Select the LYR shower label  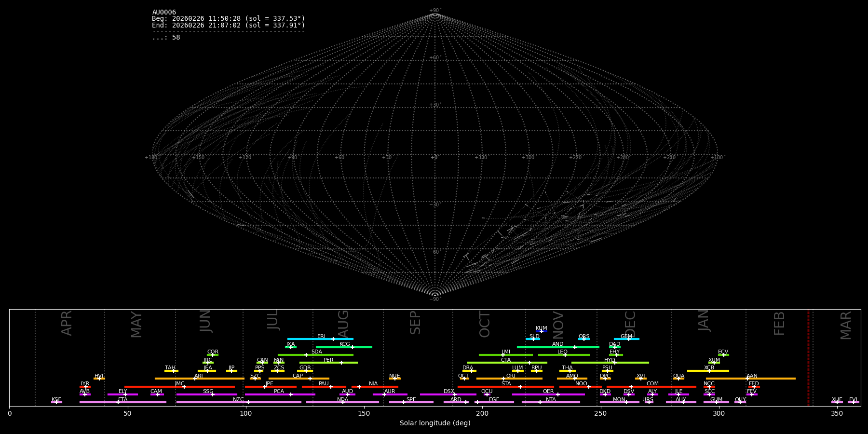pos(85,384)
